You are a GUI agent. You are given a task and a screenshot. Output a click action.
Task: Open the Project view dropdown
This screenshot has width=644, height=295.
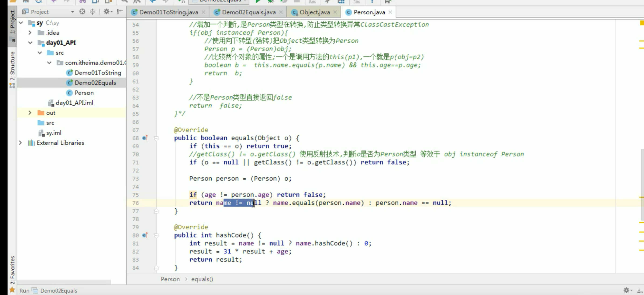tap(72, 12)
